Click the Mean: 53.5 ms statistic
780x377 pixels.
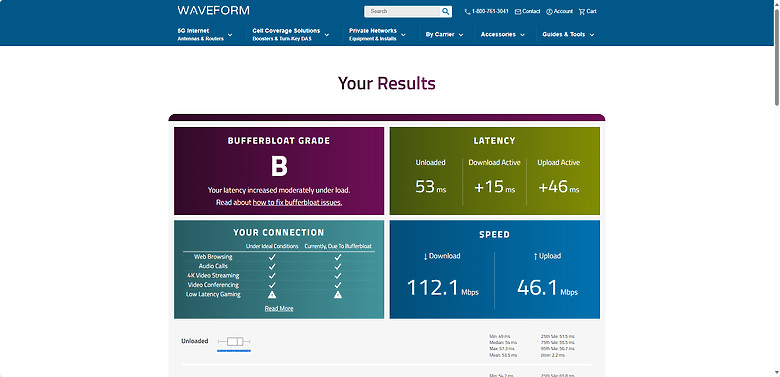click(x=503, y=355)
